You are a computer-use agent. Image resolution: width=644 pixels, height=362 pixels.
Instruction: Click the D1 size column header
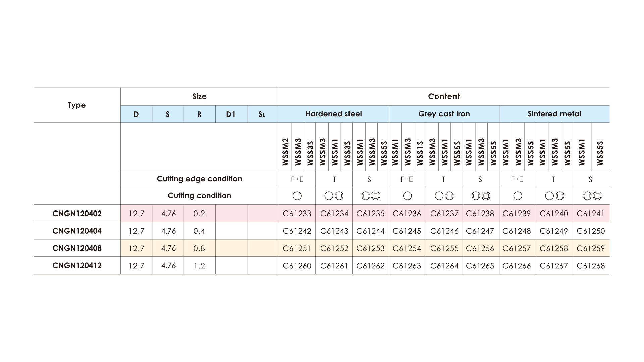[x=231, y=114]
